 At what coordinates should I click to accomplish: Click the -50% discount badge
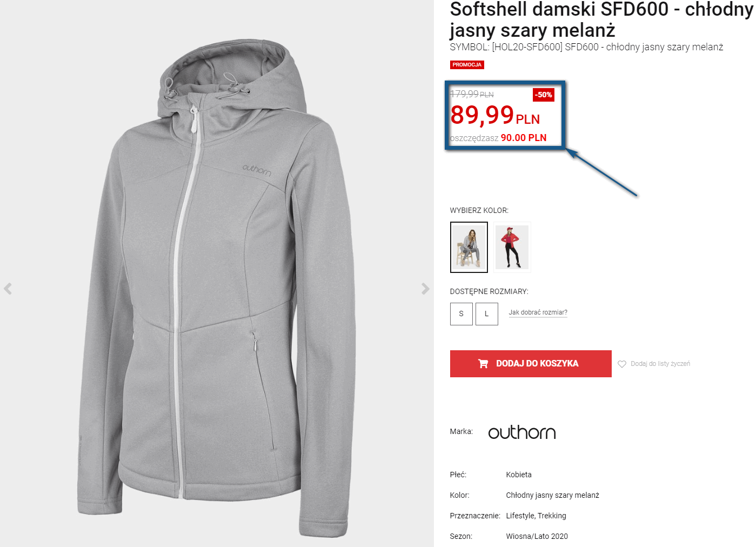(544, 95)
